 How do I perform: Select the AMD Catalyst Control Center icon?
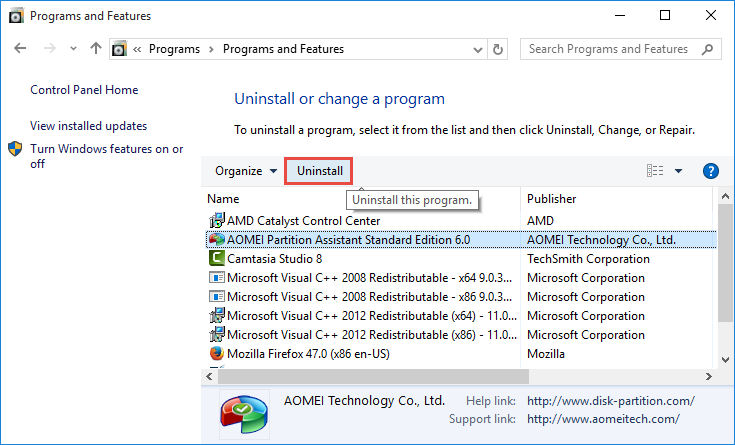[217, 220]
